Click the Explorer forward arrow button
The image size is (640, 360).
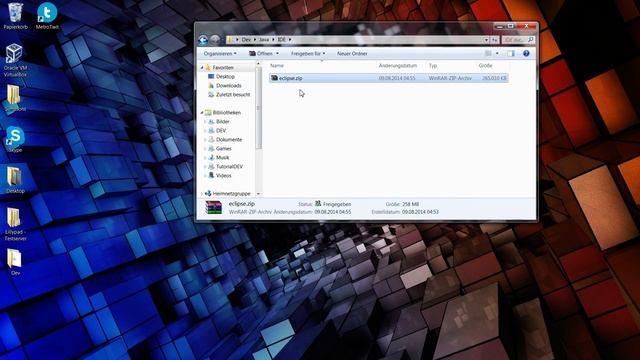point(215,40)
